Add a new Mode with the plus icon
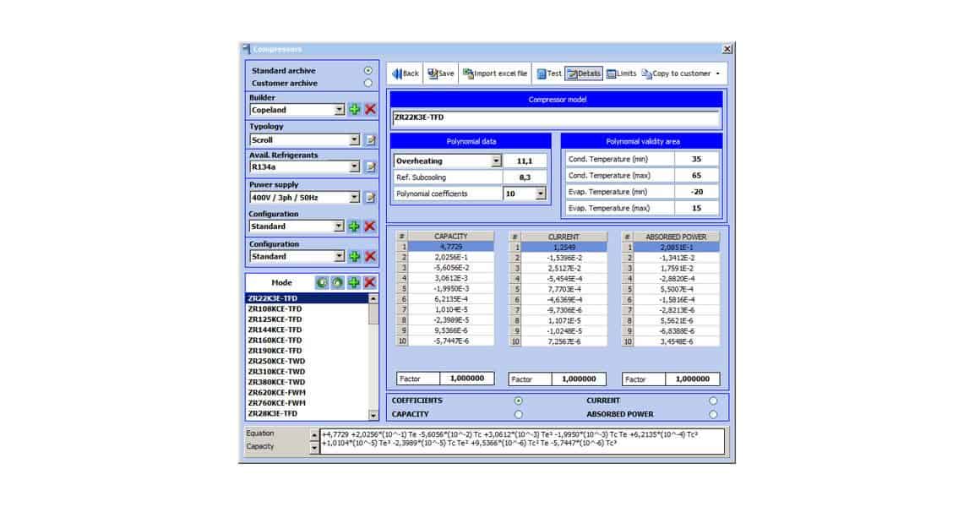Viewport: 980px width, 507px height. pyautogui.click(x=353, y=282)
